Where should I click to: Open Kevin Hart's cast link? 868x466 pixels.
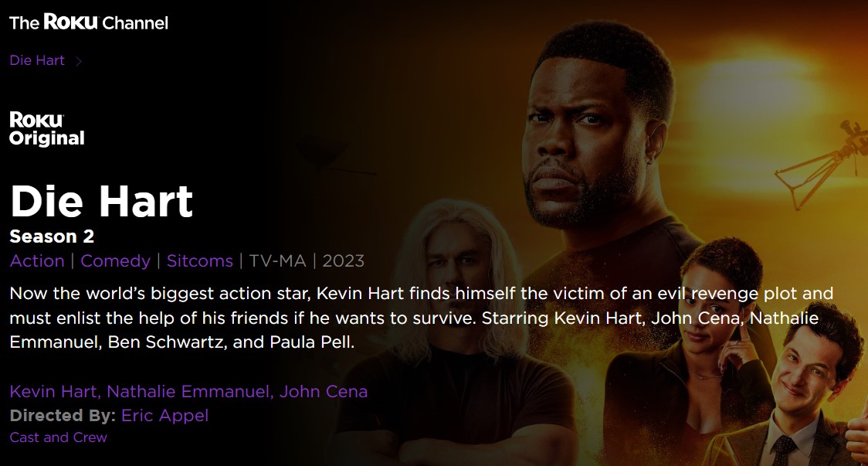(x=53, y=391)
